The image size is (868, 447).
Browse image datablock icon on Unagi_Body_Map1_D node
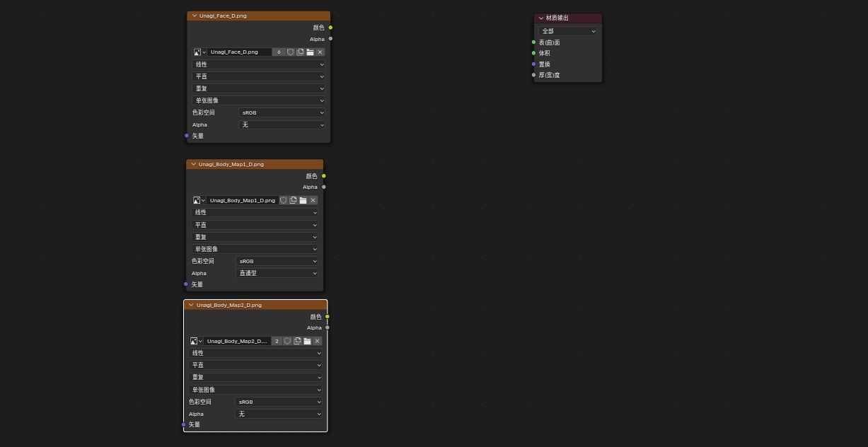(x=199, y=200)
